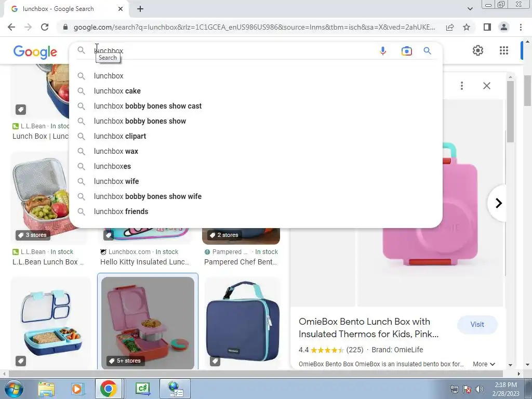Viewport: 532px width, 399px height.
Task: Choose the 'lunchbox' suggestion
Action: point(256,76)
